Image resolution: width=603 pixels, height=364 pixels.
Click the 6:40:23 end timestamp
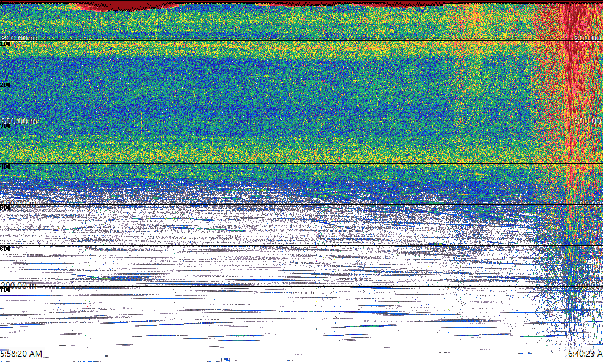click(x=585, y=353)
